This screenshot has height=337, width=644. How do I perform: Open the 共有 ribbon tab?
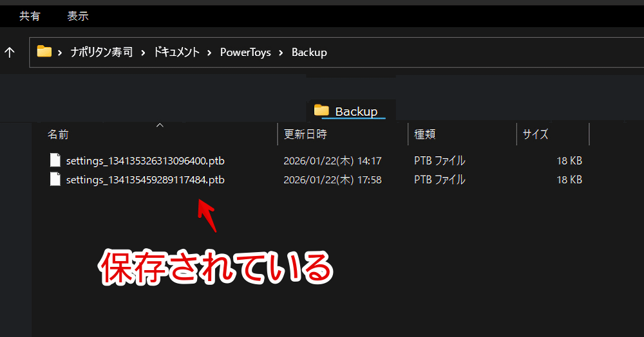coord(30,16)
